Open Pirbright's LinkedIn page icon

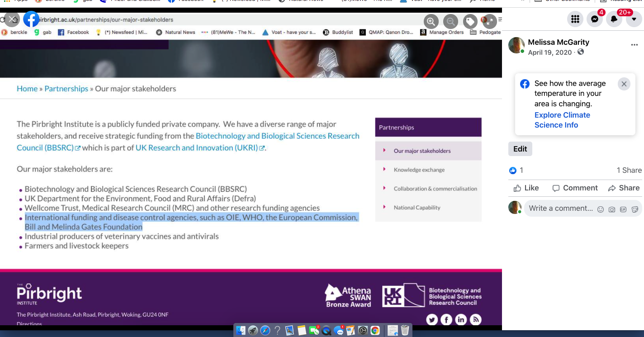pyautogui.click(x=461, y=320)
